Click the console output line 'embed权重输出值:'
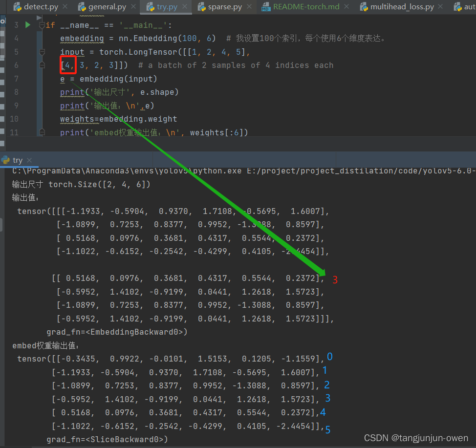 (45, 345)
